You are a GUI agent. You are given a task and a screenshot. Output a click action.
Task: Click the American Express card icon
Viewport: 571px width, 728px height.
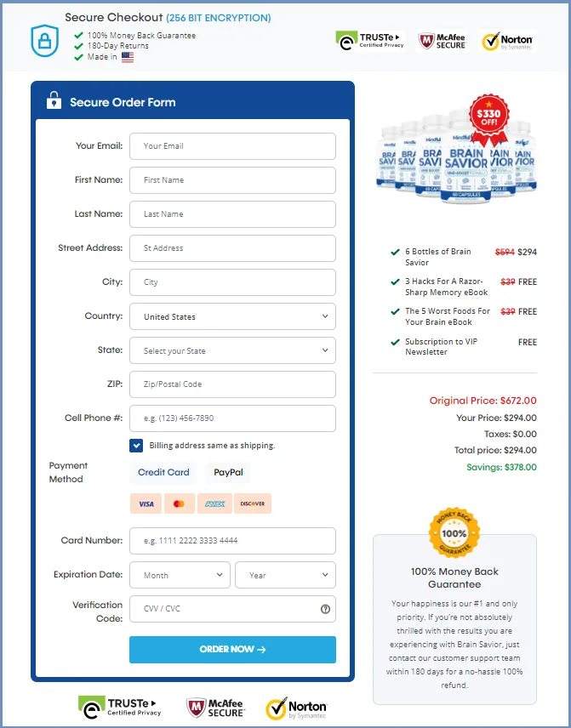coord(214,503)
